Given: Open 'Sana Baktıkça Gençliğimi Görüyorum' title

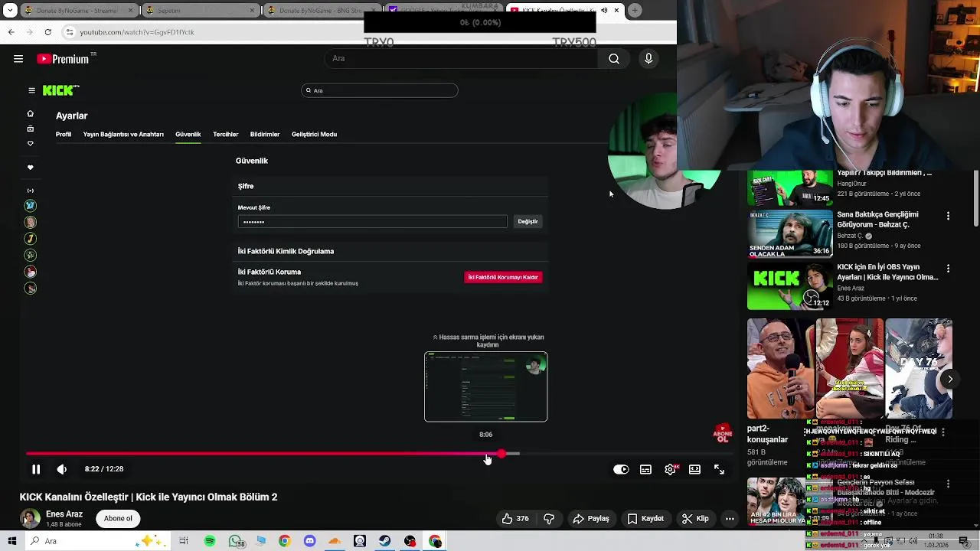Looking at the screenshot, I should 877,220.
